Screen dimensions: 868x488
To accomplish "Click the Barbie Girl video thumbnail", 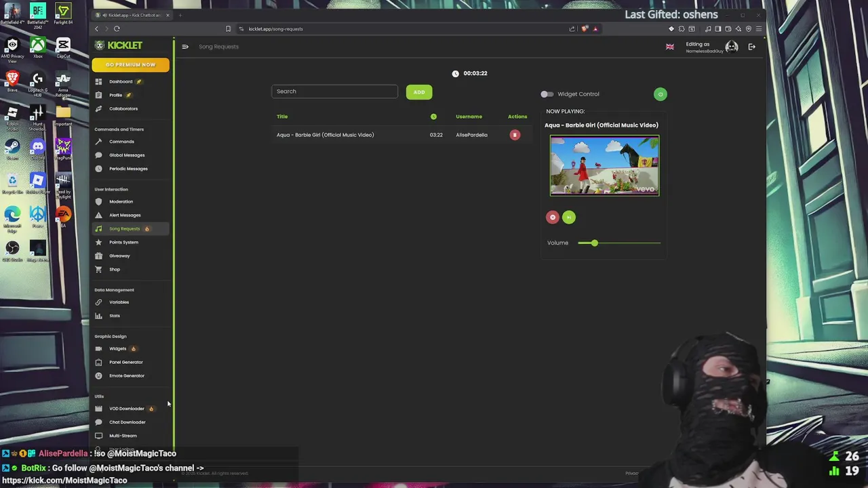I will pyautogui.click(x=604, y=166).
